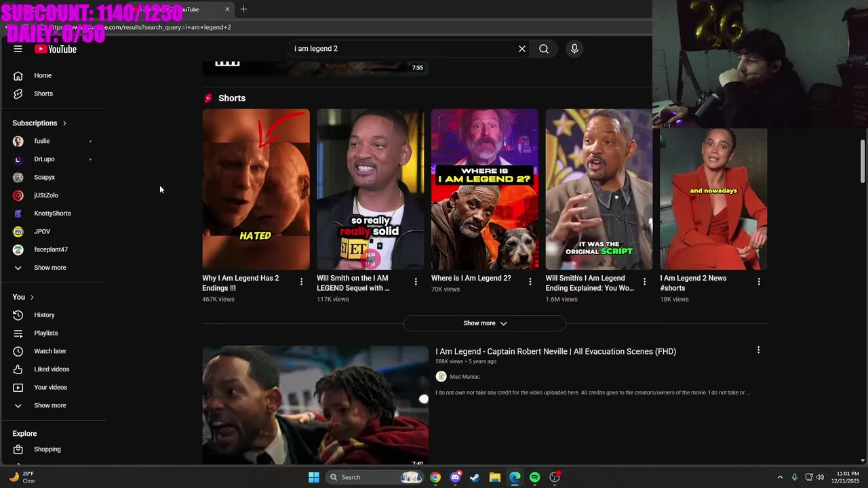Open Spotify from the taskbar

pyautogui.click(x=534, y=477)
